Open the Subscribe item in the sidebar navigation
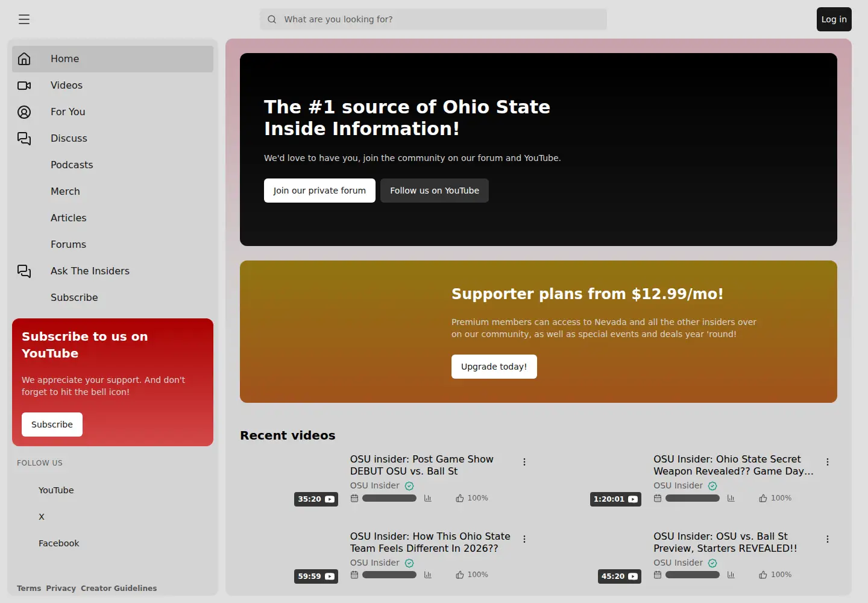Screen dimensions: 868x603 pos(113,298)
